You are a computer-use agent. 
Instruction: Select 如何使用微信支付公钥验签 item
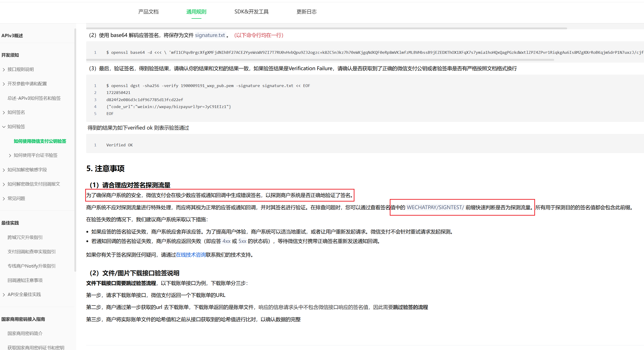click(x=40, y=141)
